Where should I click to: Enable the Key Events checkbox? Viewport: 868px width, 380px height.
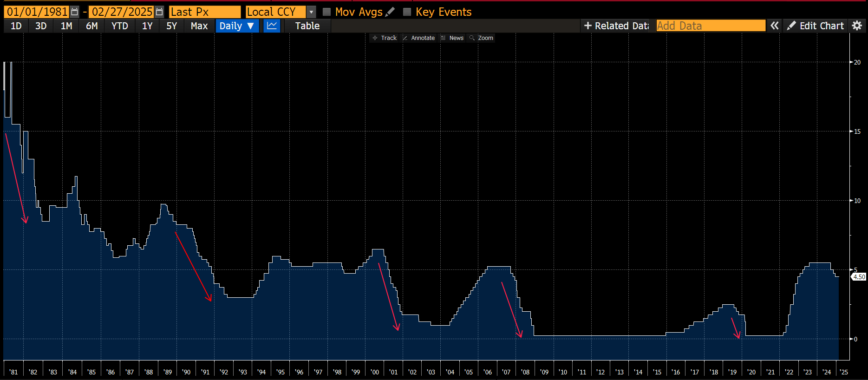[407, 12]
